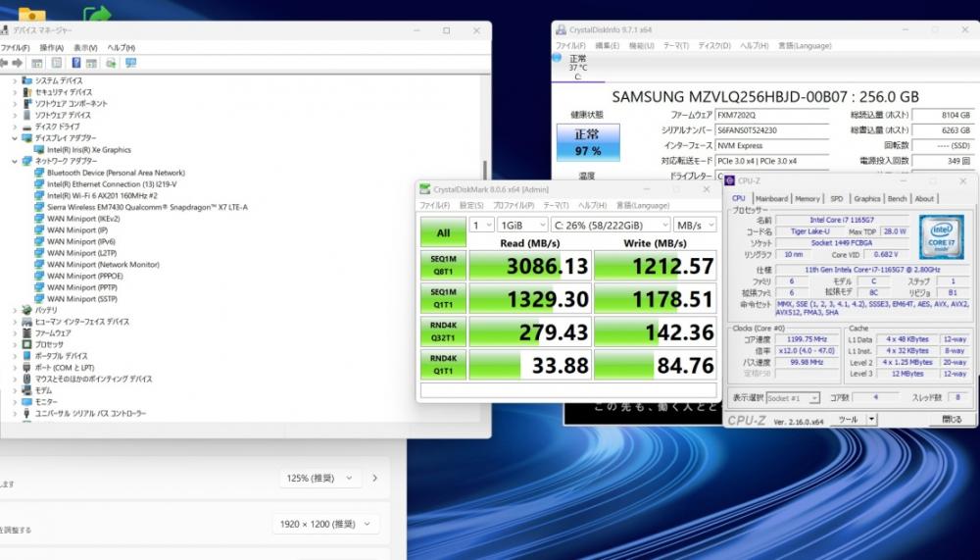Click the CrystalDiskMark title bar app icon
Screen dimensions: 980x560
pyautogui.click(x=425, y=189)
